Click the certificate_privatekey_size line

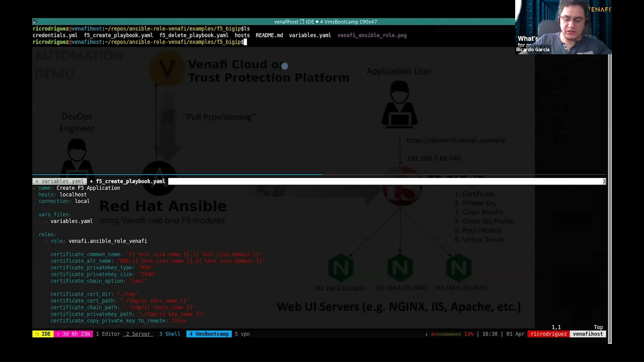[103, 275]
